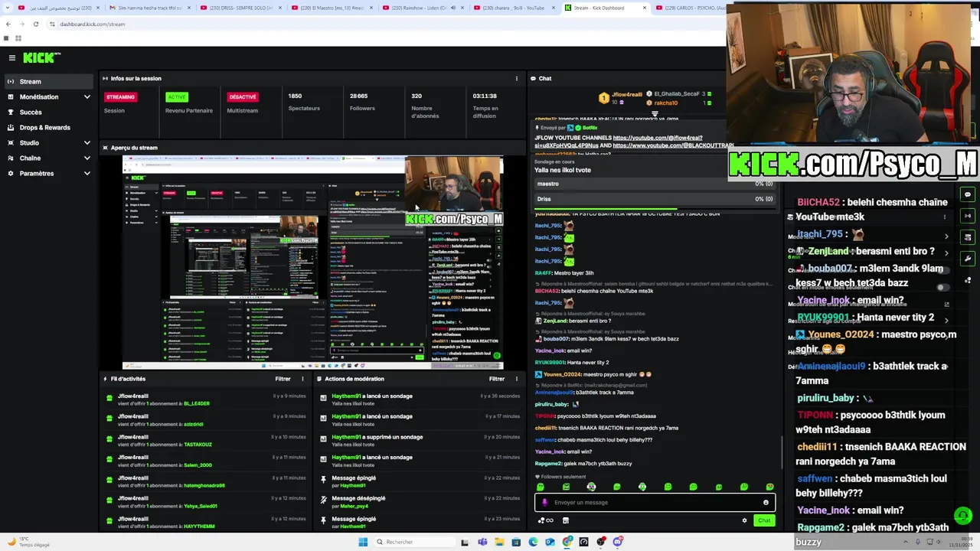Click the STREAMING session badge
The height and width of the screenshot is (551, 980).
pyautogui.click(x=120, y=97)
